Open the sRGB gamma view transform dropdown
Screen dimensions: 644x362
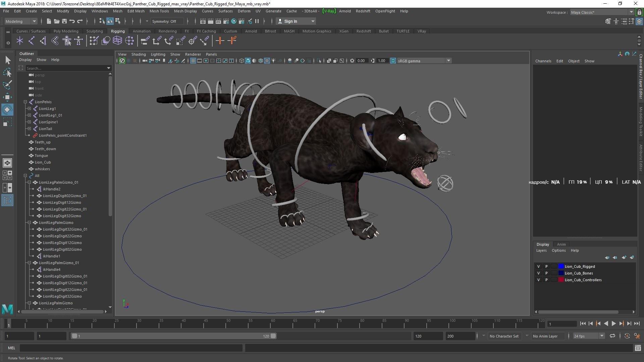[x=424, y=61]
